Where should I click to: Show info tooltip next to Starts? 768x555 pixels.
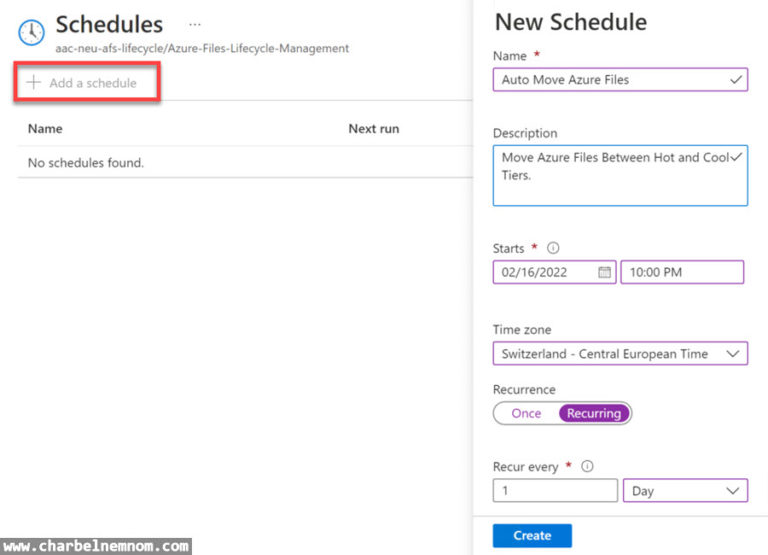coord(553,248)
